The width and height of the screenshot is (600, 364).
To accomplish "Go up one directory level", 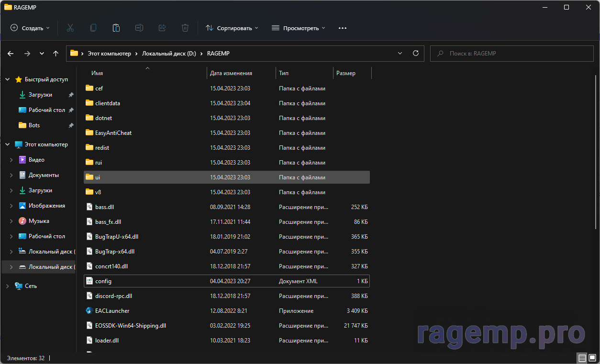I will [x=56, y=54].
